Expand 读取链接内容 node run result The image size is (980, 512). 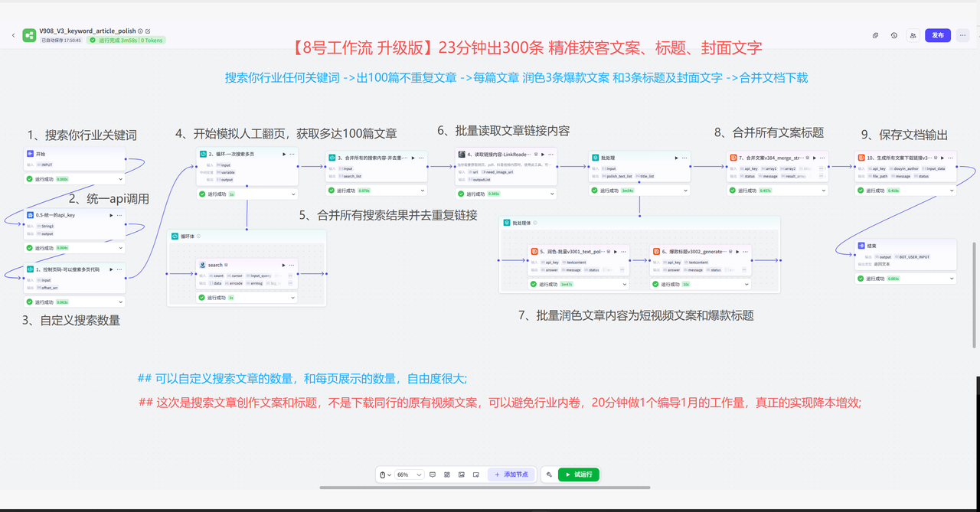click(552, 194)
